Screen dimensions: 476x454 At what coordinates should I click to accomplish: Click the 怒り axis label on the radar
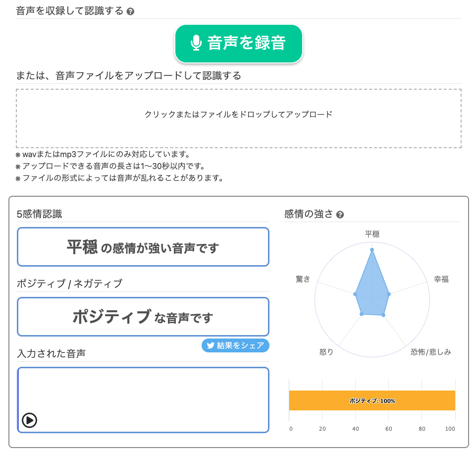point(326,352)
